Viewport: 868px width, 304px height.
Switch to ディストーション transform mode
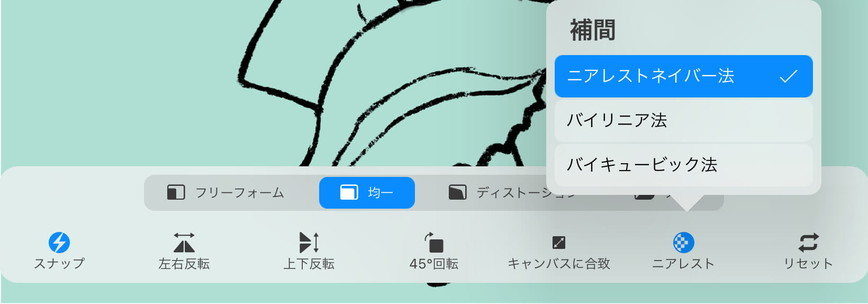512,193
